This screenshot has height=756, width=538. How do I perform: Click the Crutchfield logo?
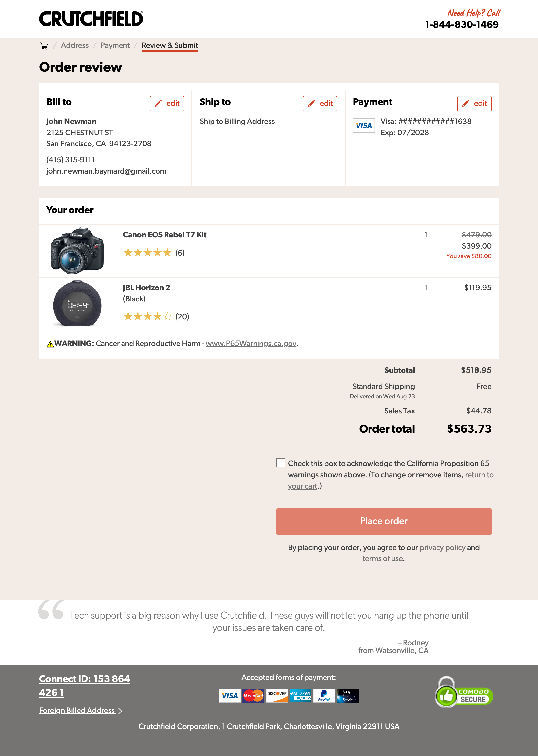91,19
